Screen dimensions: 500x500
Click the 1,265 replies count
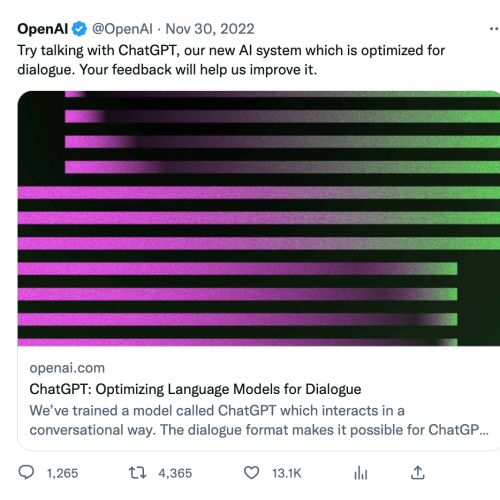62,473
